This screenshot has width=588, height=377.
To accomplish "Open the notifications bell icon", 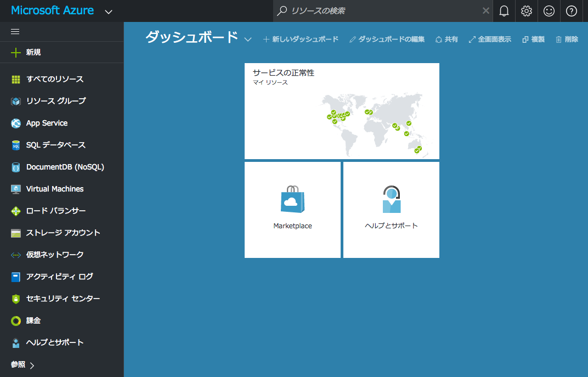I will (x=504, y=10).
